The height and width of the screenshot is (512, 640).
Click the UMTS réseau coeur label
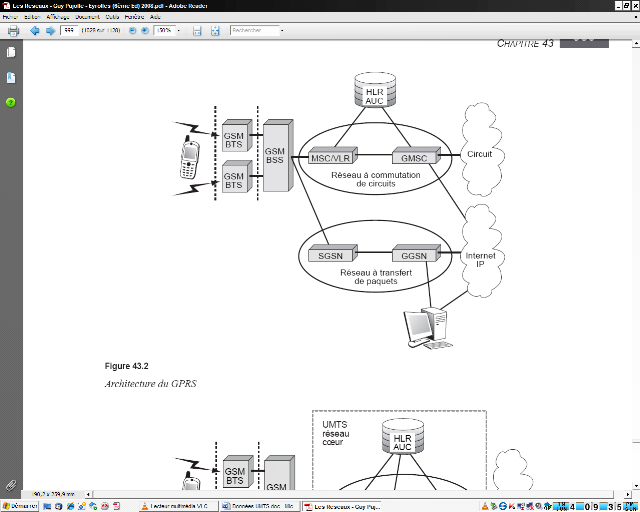click(336, 433)
